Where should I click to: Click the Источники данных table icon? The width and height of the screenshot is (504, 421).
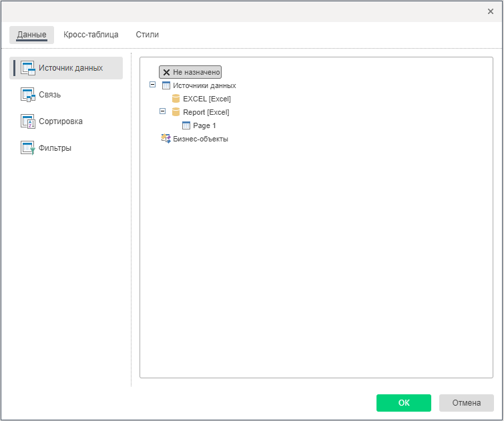click(166, 85)
